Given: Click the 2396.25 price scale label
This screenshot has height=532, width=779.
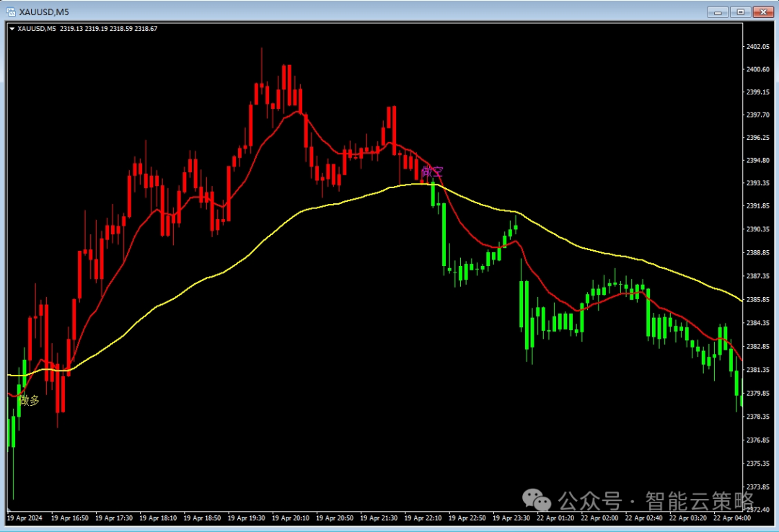Looking at the screenshot, I should 757,138.
